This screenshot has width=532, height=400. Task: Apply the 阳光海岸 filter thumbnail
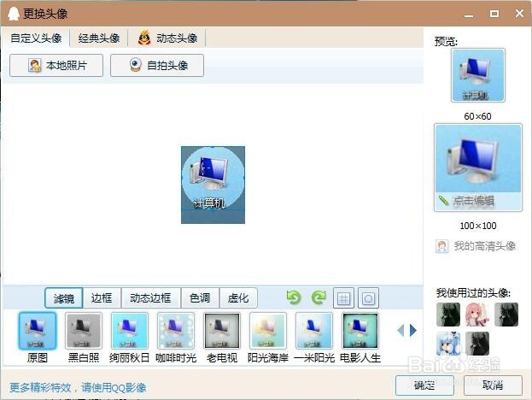point(268,331)
